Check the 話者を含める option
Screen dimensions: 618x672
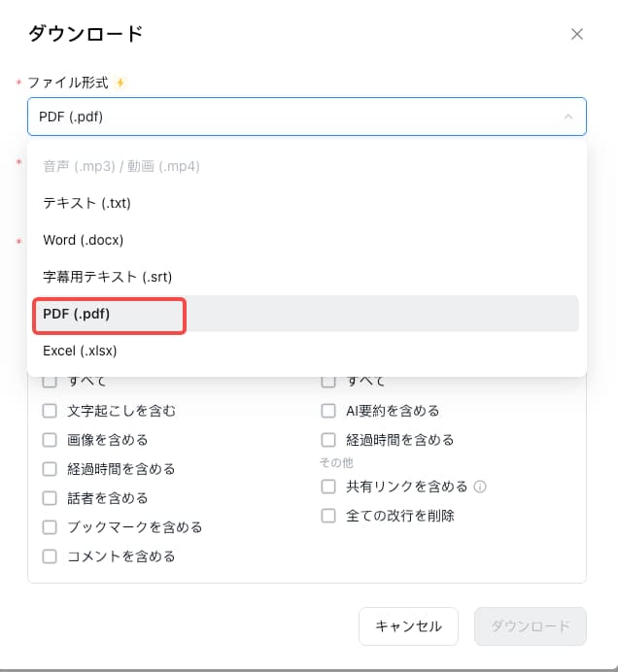pos(50,498)
